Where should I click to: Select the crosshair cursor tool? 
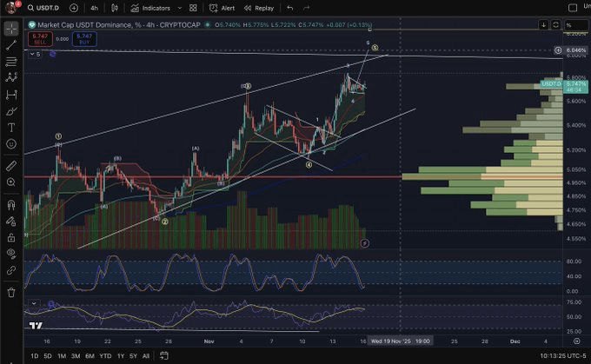(10, 29)
